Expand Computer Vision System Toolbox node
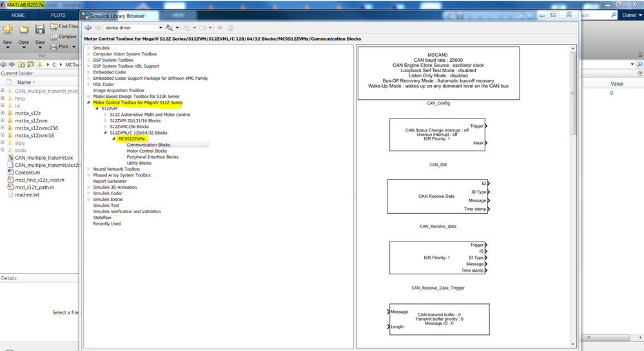 (x=88, y=54)
